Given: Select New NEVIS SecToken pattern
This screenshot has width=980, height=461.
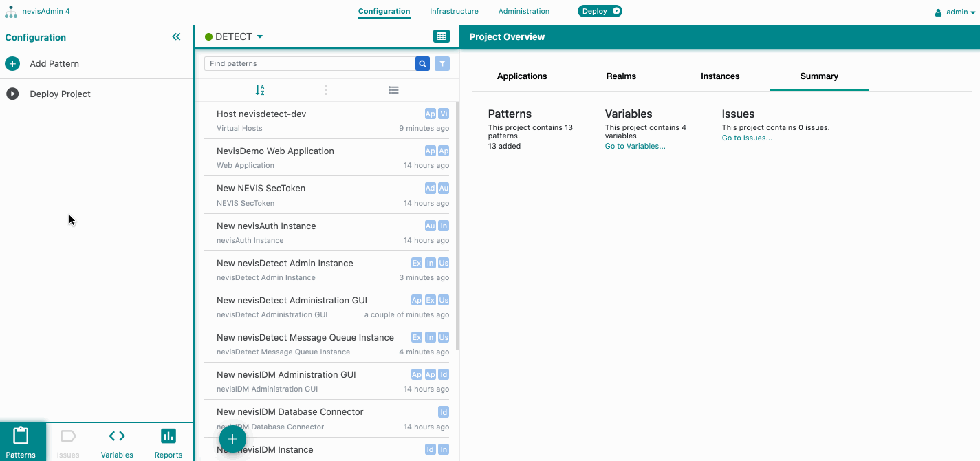Looking at the screenshot, I should 327,195.
